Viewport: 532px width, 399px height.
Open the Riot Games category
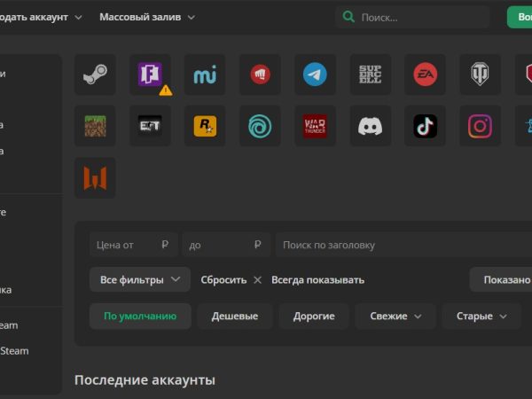point(260,74)
